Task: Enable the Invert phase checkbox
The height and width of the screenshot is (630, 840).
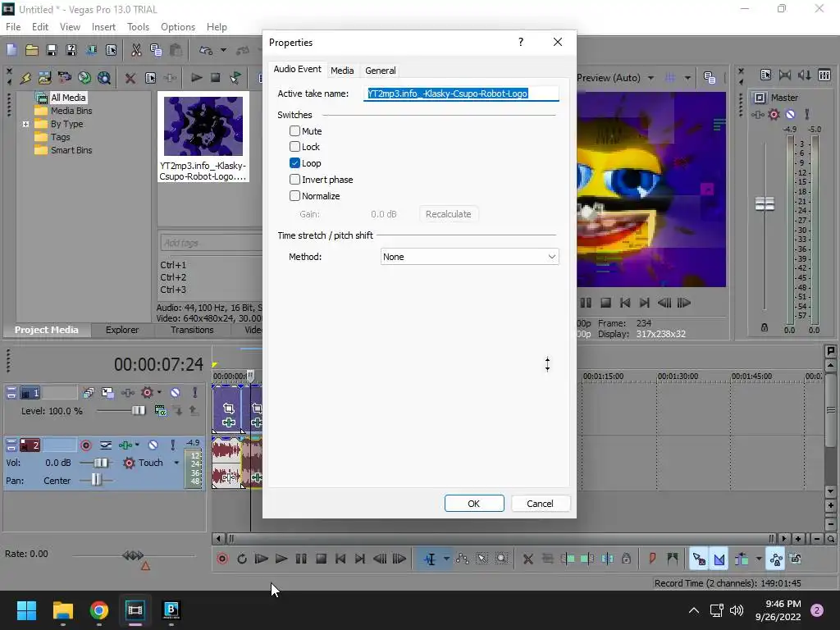Action: tap(294, 180)
